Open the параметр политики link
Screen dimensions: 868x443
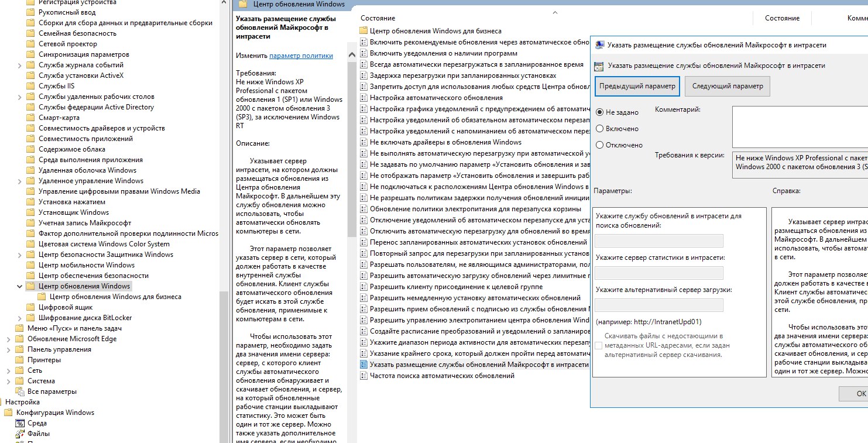(x=301, y=56)
